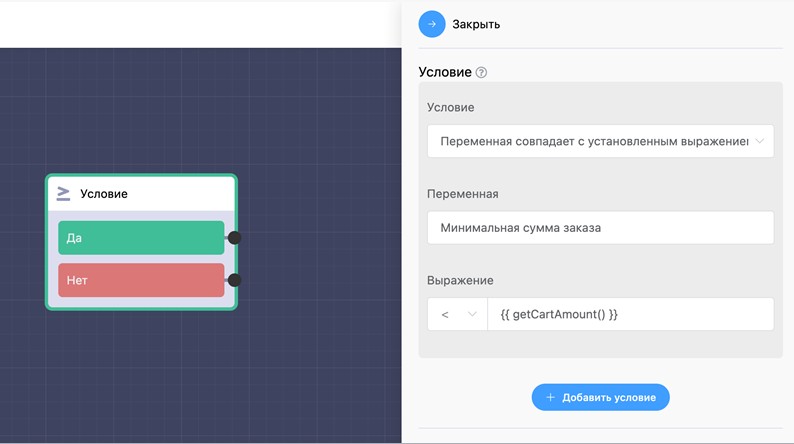The image size is (794, 444).
Task: Click the Условие panel heading text
Action: [444, 73]
